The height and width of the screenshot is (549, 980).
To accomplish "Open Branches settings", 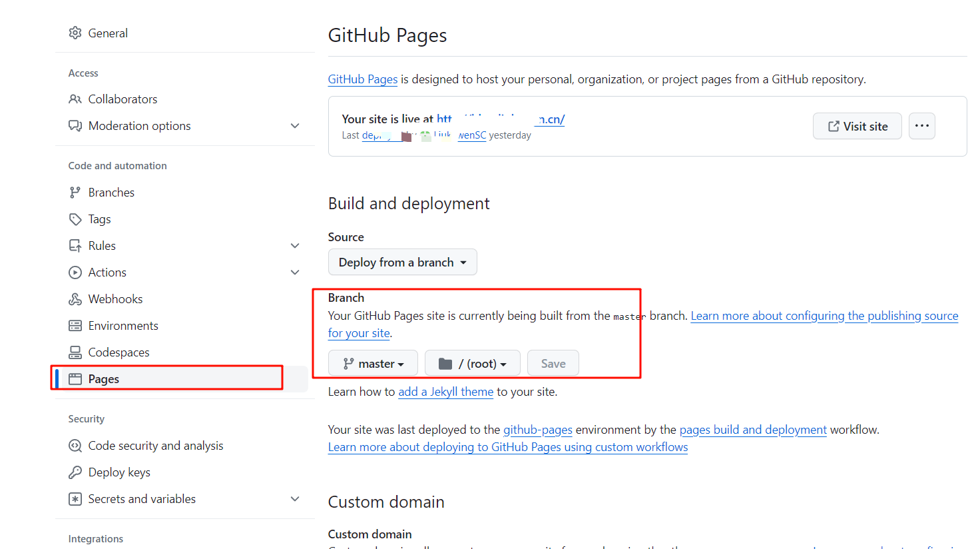I will (x=111, y=193).
